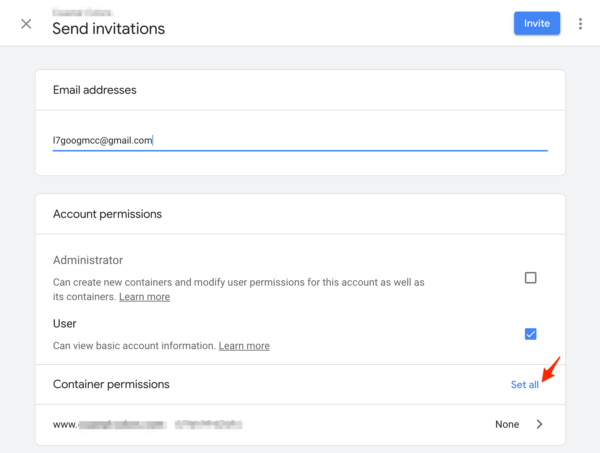This screenshot has width=600, height=453.
Task: Click the None permission value
Action: pos(507,424)
